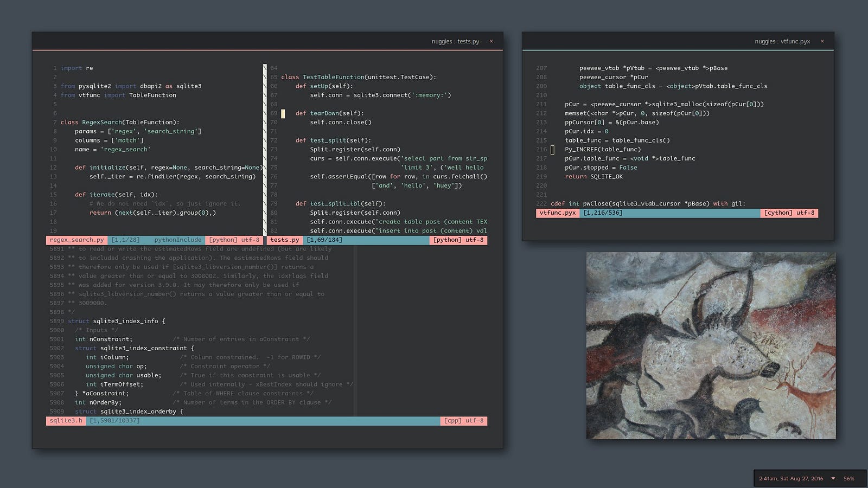
Task: Click 'from vtfunc import TableFunction'
Action: pyautogui.click(x=118, y=95)
